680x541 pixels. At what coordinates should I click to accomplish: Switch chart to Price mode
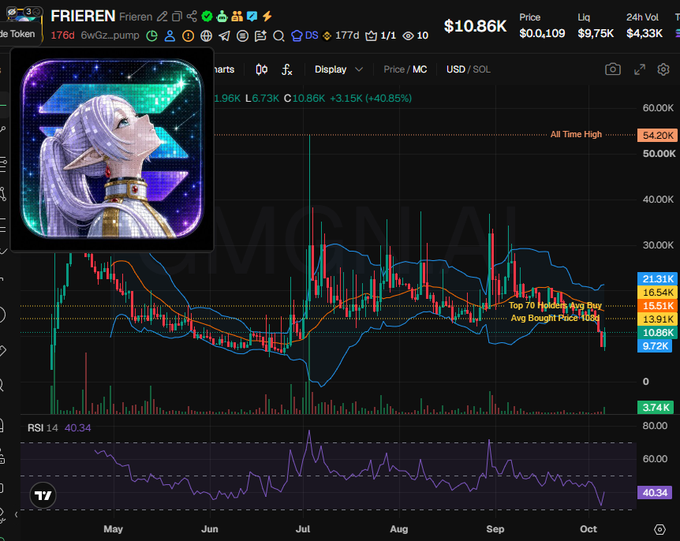pyautogui.click(x=394, y=69)
